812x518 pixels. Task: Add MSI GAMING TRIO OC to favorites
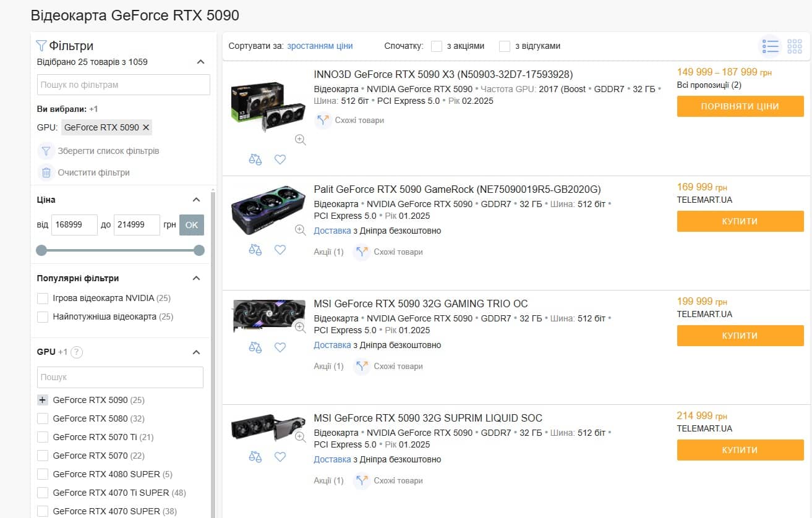coord(280,347)
